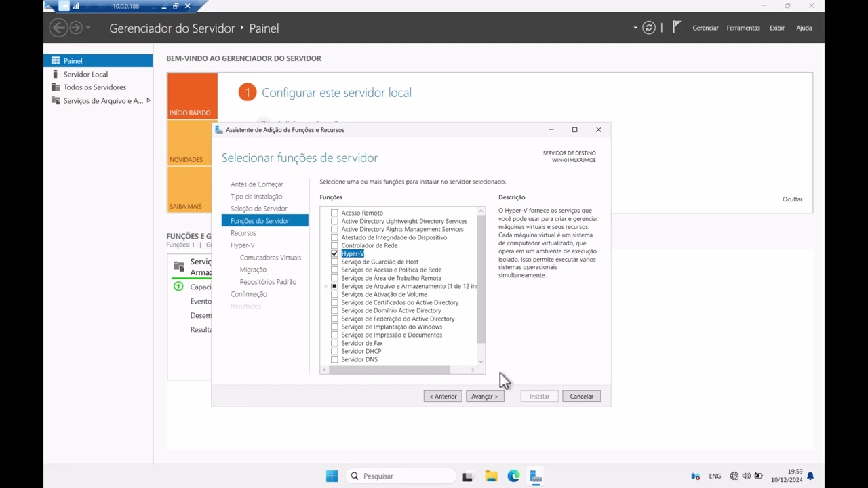Click the forward navigation arrow in Server Manager
This screenshot has height=488, width=868.
point(76,28)
